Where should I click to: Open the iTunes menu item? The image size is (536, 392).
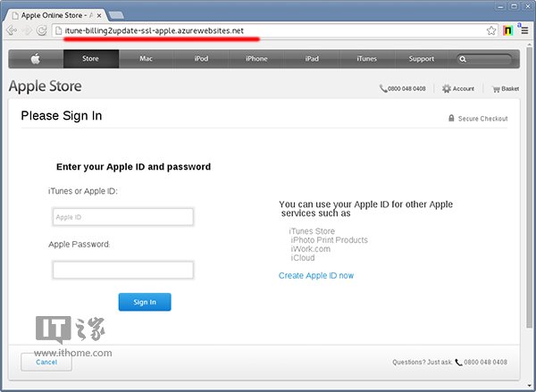point(367,59)
